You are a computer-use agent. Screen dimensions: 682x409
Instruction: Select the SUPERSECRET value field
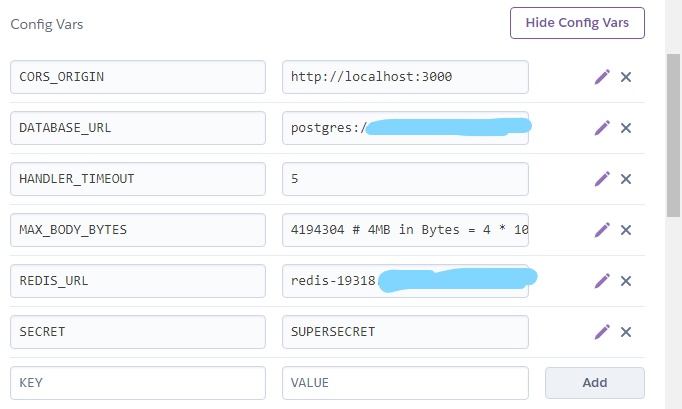tap(405, 332)
